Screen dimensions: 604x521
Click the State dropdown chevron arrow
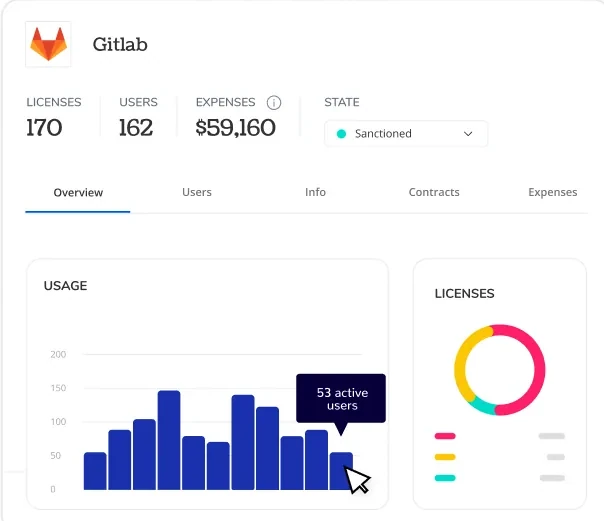pos(468,134)
